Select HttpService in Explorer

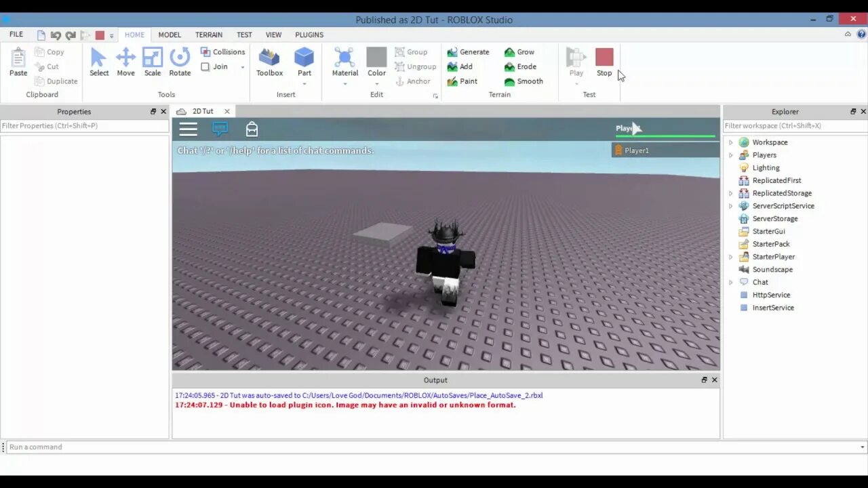point(771,295)
